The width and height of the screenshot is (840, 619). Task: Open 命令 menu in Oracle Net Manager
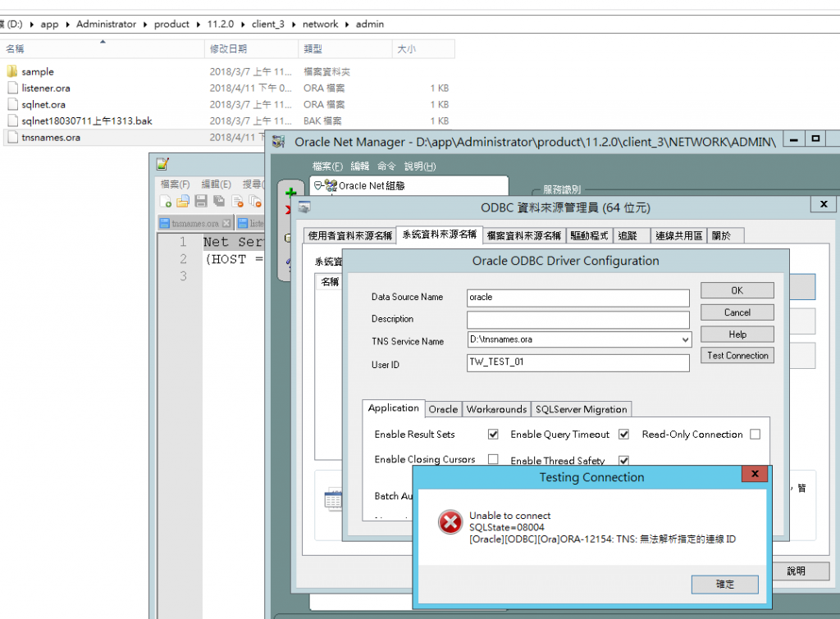click(x=386, y=166)
